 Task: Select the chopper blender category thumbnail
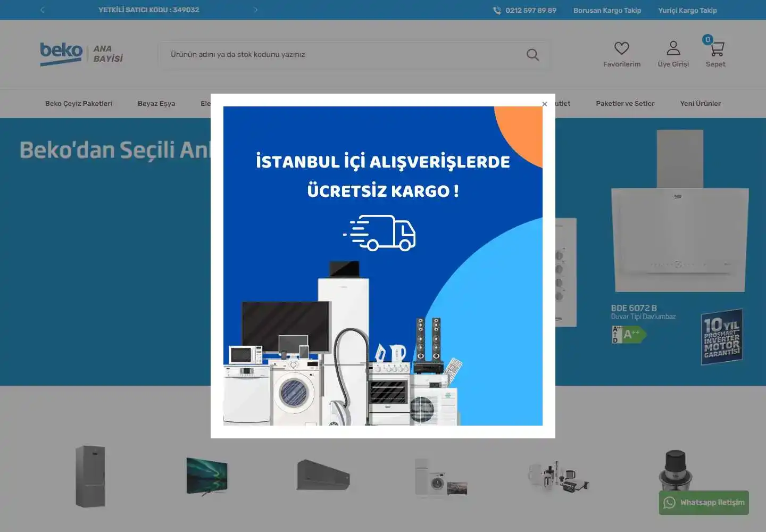click(x=675, y=470)
